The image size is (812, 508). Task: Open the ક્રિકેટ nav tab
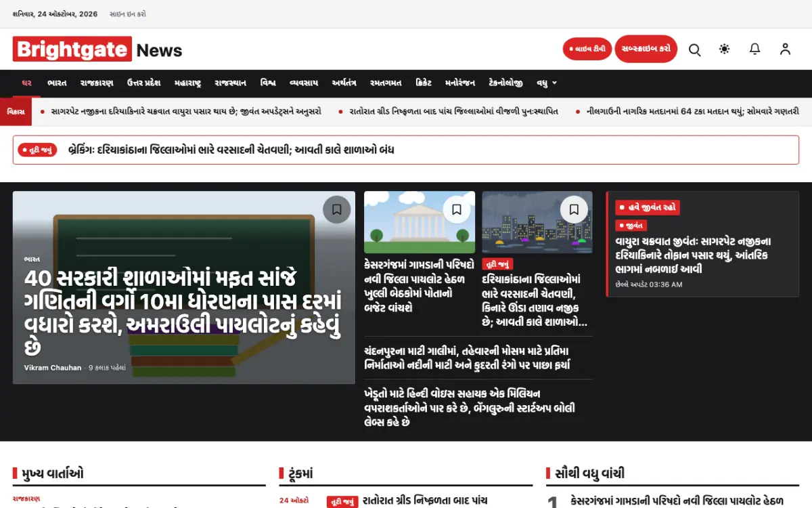point(424,83)
